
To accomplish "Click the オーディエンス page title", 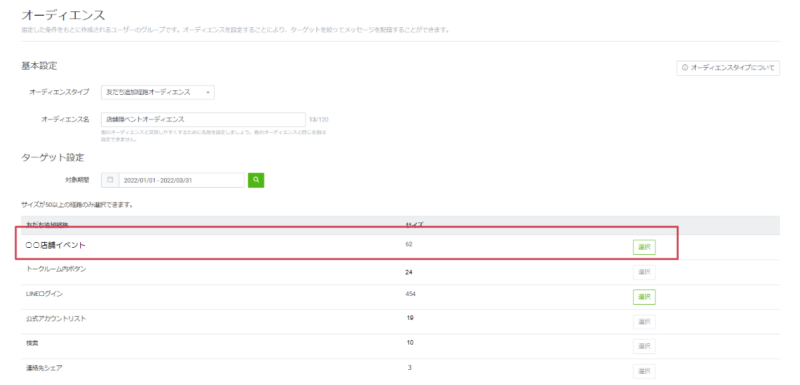I will (x=63, y=15).
